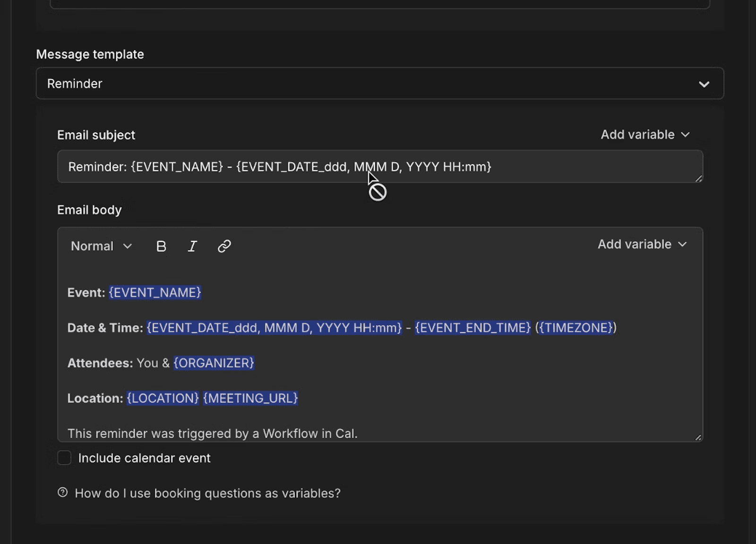Click the bold Location: label in email body
Viewport: 756px width, 544px height.
[95, 398]
